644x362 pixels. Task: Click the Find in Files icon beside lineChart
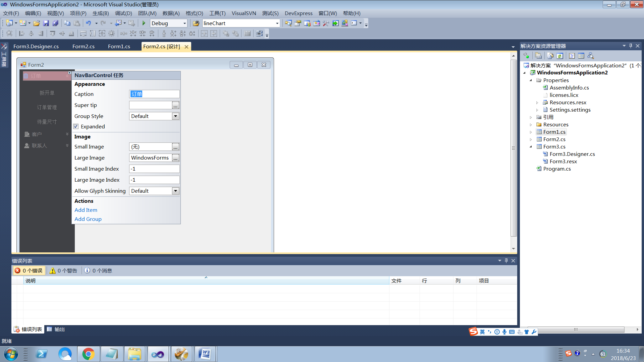(x=196, y=23)
